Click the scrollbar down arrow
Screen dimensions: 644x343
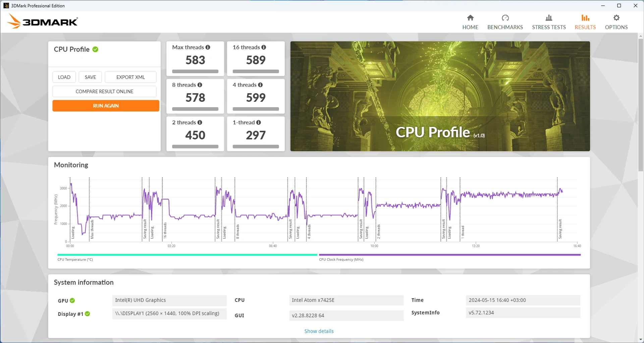pyautogui.click(x=641, y=340)
